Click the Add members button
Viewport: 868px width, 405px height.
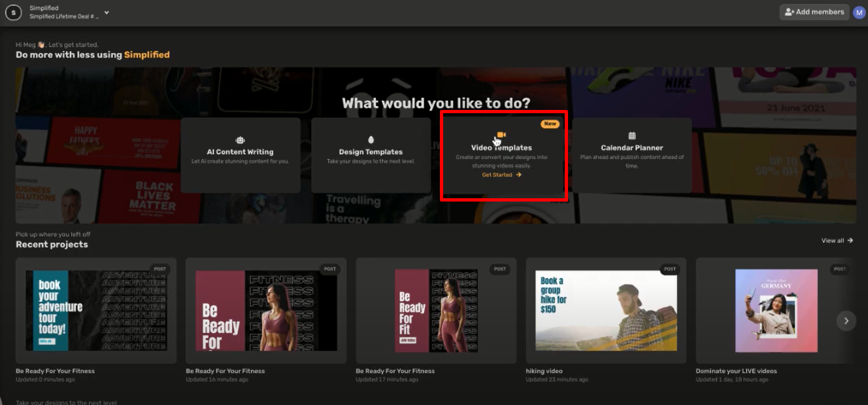(x=814, y=12)
